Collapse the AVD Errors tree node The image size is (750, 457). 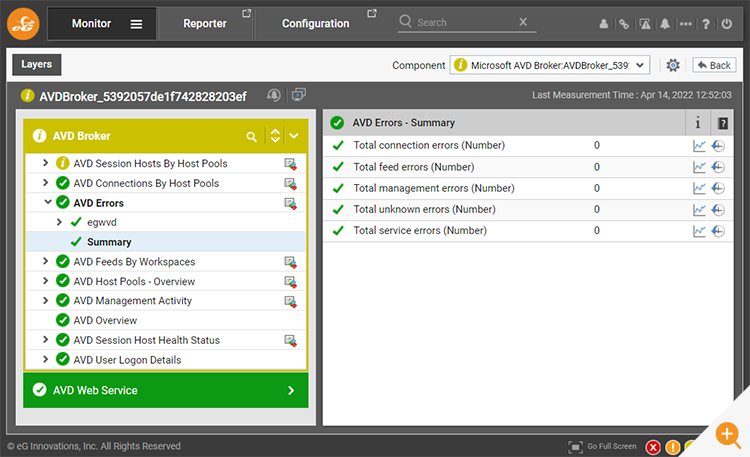(x=47, y=202)
